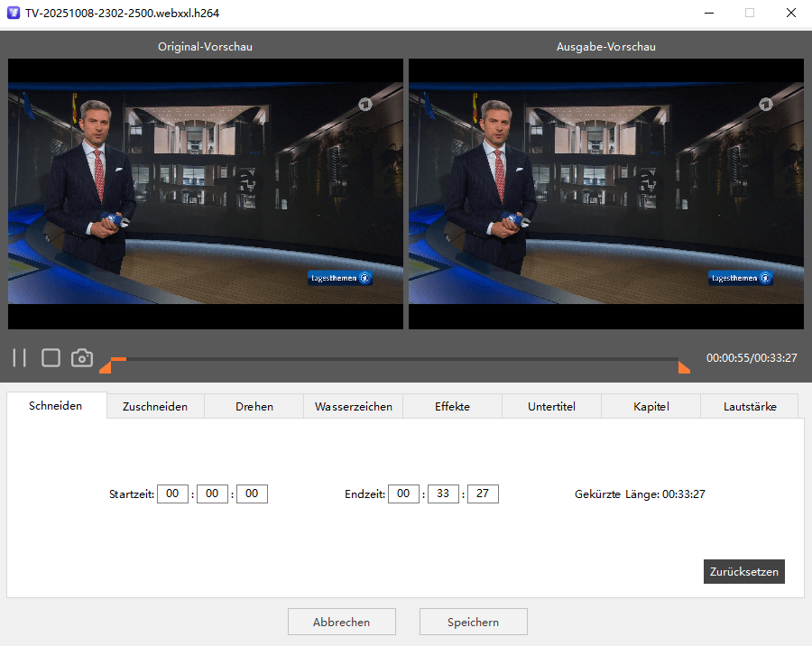The height and width of the screenshot is (646, 812).
Task: Click the Endzeit minutes field
Action: click(443, 494)
